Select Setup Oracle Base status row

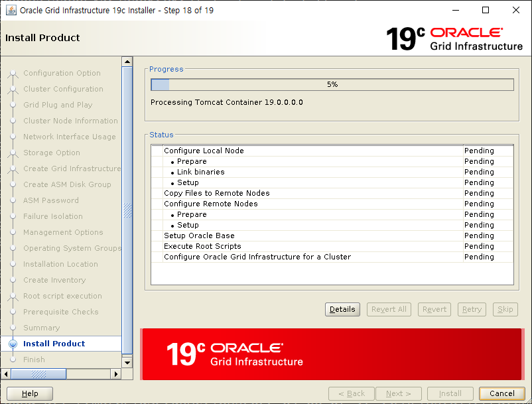point(332,236)
